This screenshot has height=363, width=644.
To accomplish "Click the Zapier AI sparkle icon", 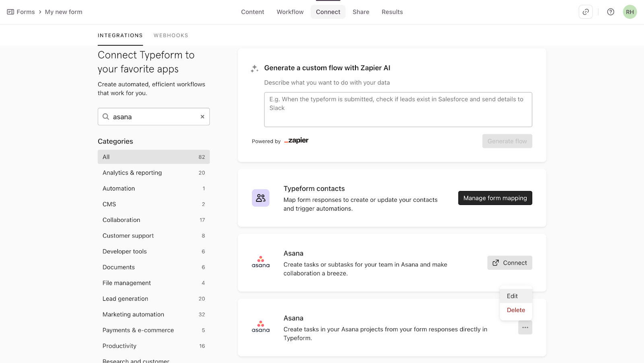I will point(254,69).
